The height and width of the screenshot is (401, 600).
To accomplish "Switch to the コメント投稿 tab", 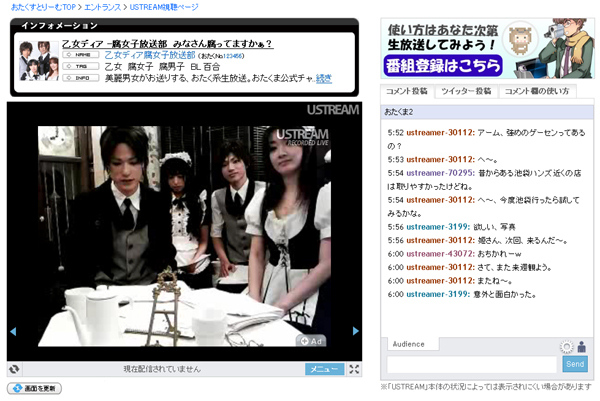I will coord(406,91).
